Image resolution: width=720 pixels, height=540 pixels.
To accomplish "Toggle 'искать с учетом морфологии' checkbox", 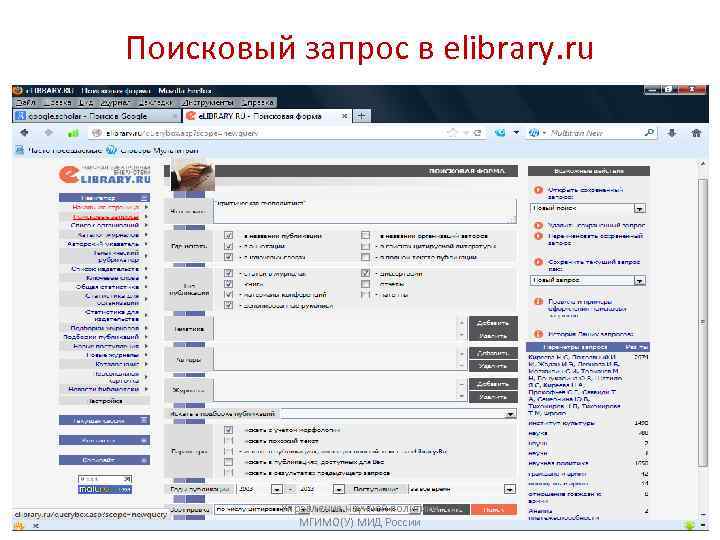I will (228, 430).
